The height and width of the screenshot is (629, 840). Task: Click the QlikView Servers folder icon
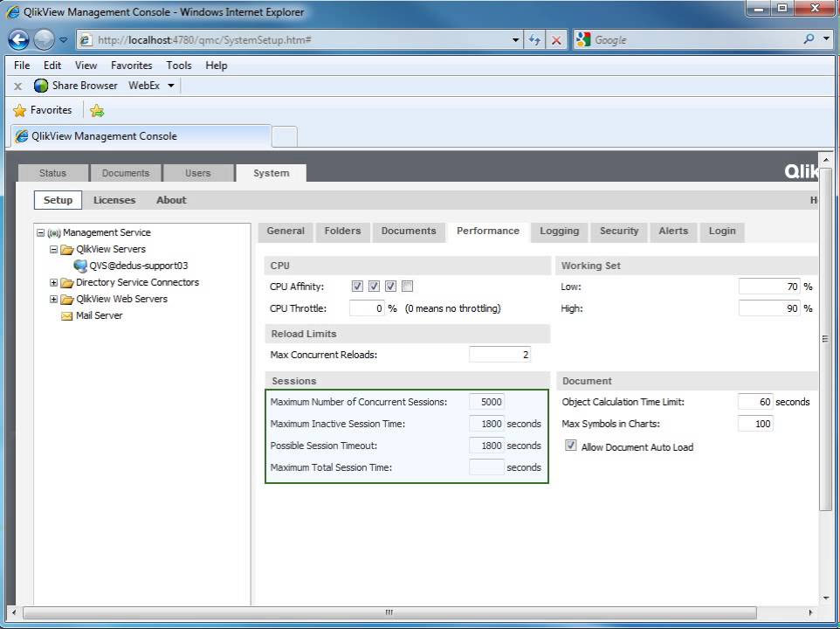(x=67, y=250)
